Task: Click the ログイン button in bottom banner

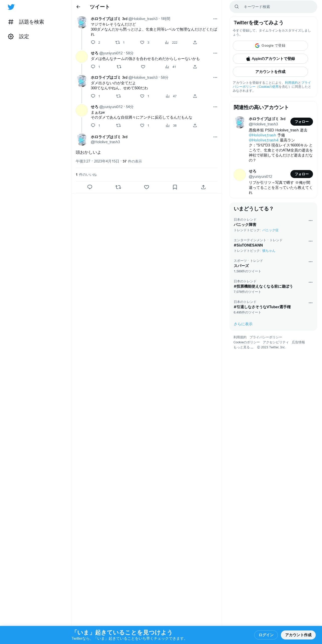Action: click(266, 635)
